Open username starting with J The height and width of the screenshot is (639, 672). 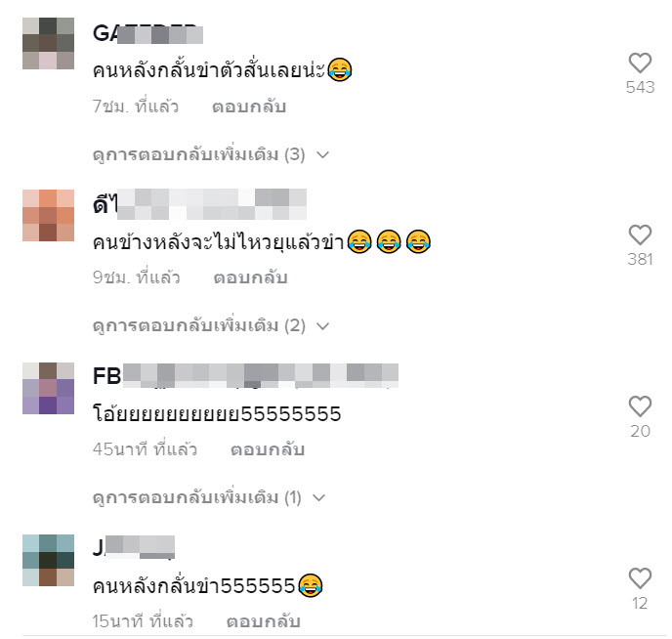point(134,548)
